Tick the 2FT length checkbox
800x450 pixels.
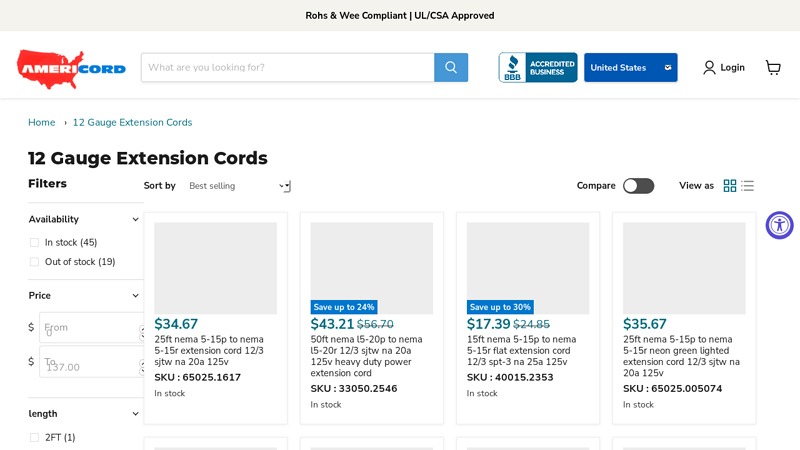pos(34,438)
